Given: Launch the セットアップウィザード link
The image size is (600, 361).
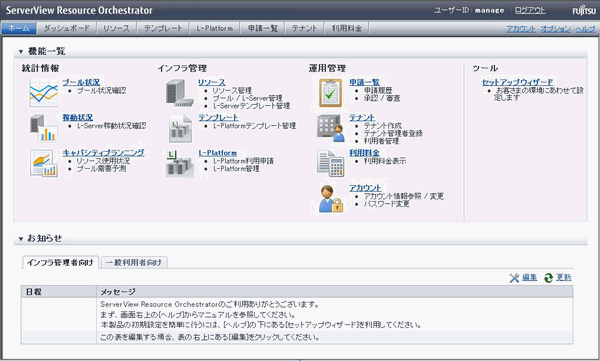Looking at the screenshot, I should click(517, 82).
